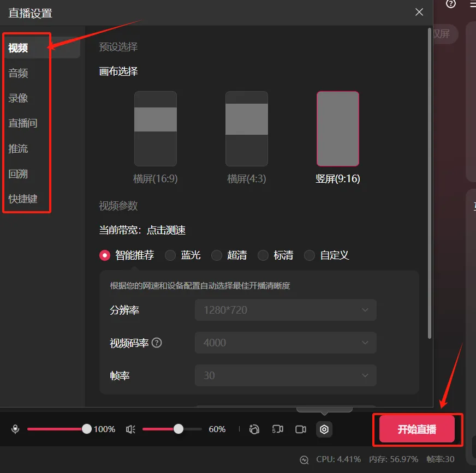Screen dimensions: 476x473
Task: Click the screen cast icon
Action: (277, 429)
